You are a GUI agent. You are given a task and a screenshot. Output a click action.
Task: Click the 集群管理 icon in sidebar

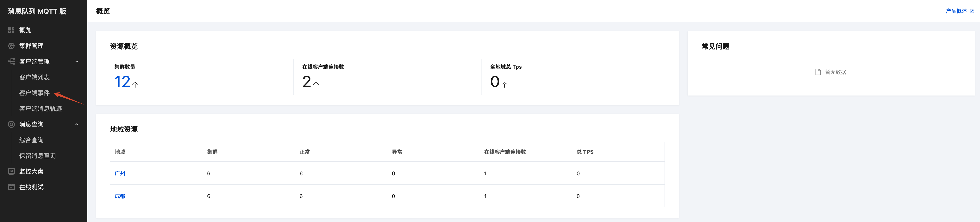11,46
